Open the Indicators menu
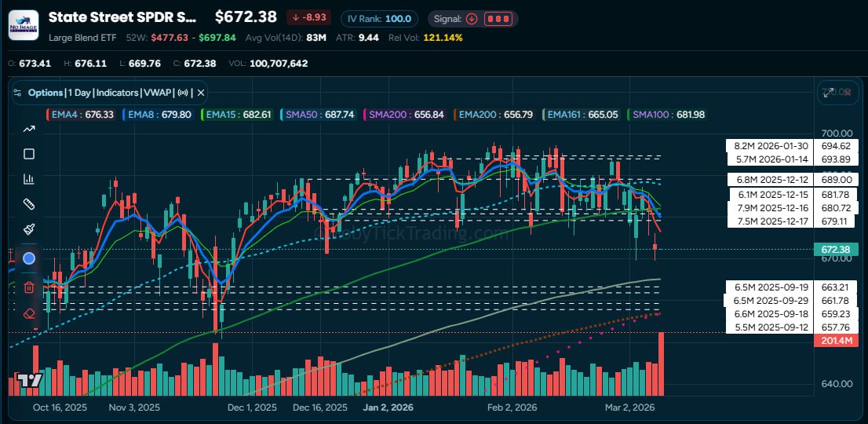The width and height of the screenshot is (868, 424). (x=118, y=93)
